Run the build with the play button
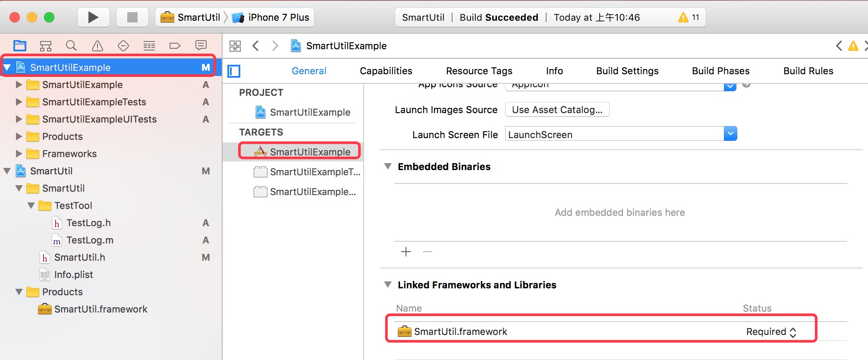868x360 pixels. point(93,17)
